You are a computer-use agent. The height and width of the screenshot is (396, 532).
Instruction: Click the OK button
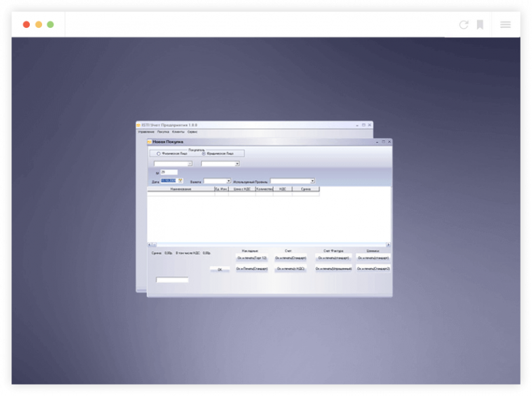(x=219, y=269)
